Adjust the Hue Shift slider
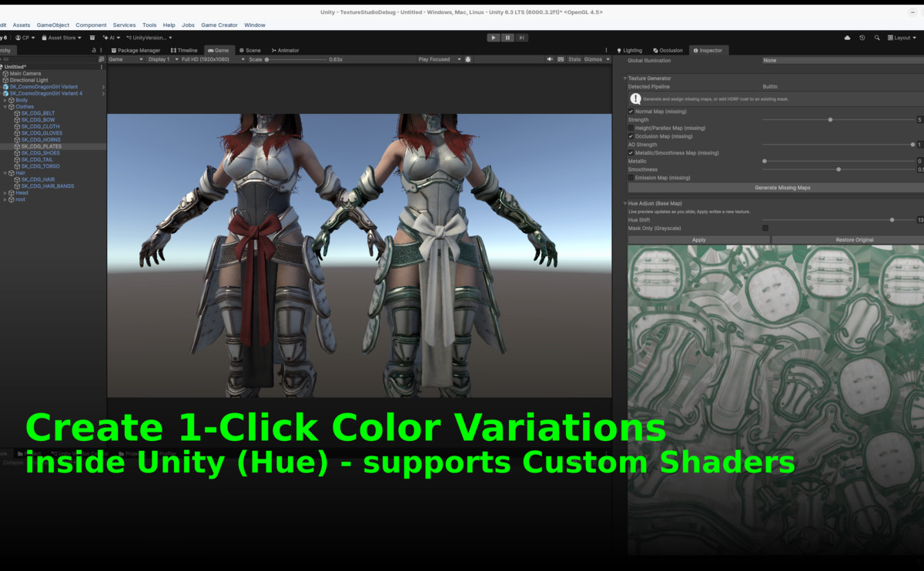Screen dimensions: 924x571 [838, 219]
